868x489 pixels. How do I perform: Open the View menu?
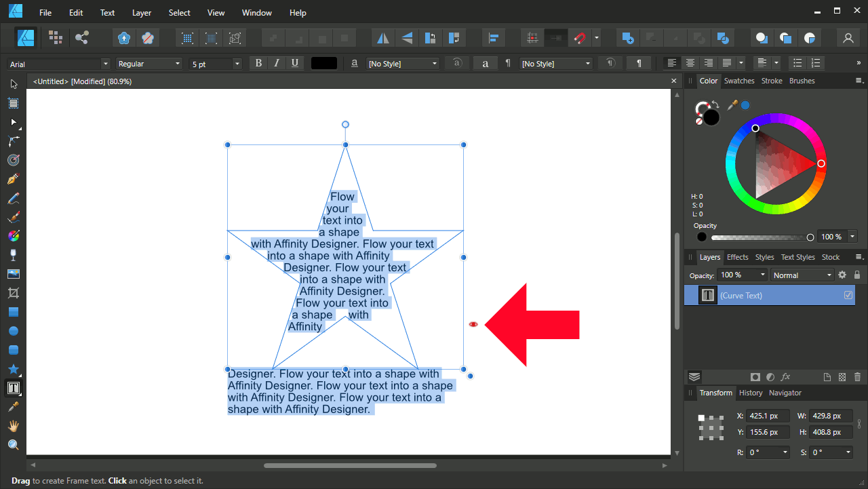[216, 12]
